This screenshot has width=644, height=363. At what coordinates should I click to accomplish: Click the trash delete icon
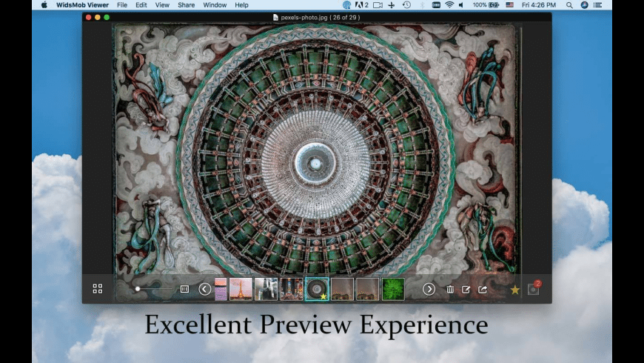coord(450,290)
